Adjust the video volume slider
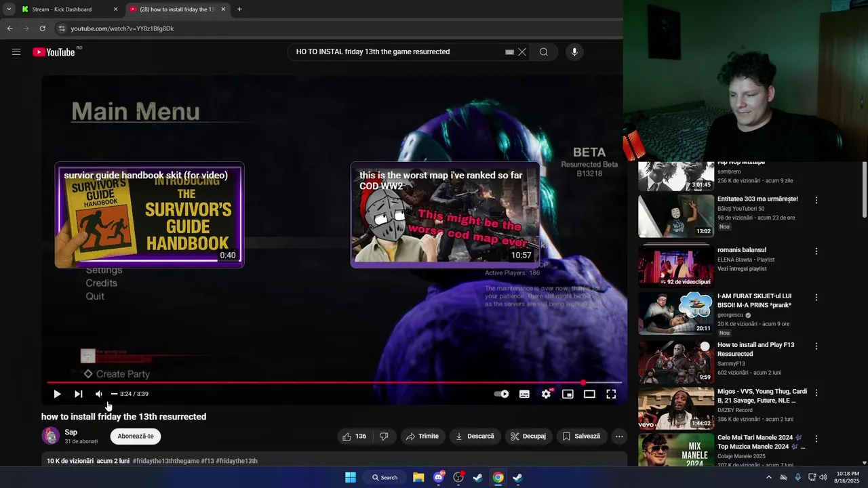This screenshot has height=488, width=868. [x=114, y=394]
